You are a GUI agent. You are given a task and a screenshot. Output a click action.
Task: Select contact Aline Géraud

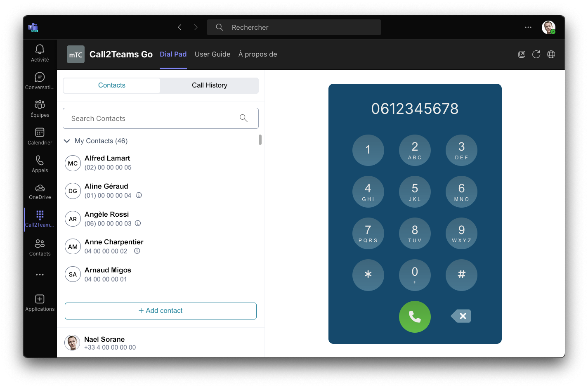(x=161, y=191)
